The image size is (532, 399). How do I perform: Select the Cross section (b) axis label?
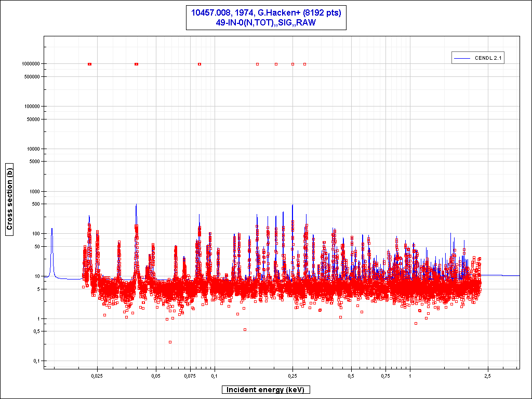pos(9,199)
